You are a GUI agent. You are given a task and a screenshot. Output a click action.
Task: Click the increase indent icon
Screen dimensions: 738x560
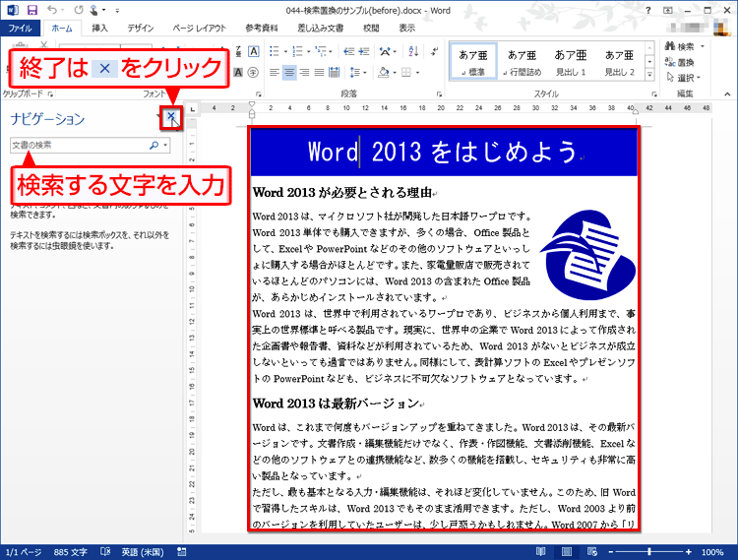[x=363, y=51]
